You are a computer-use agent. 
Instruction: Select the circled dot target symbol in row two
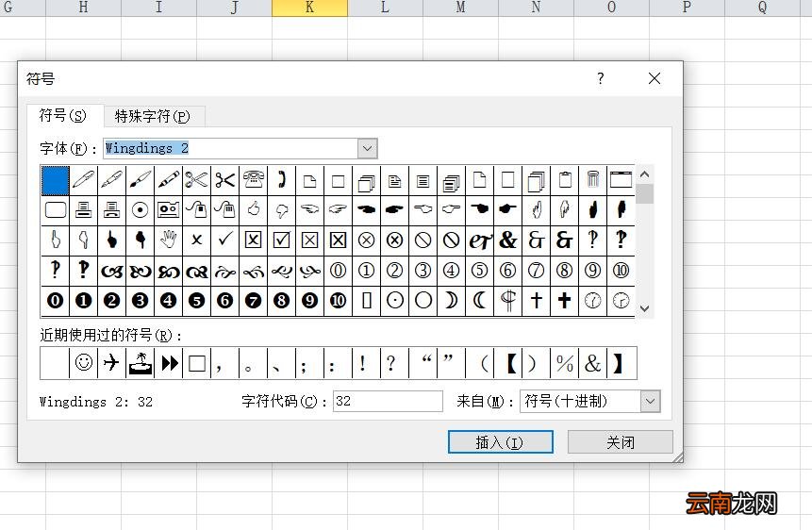tap(140, 209)
